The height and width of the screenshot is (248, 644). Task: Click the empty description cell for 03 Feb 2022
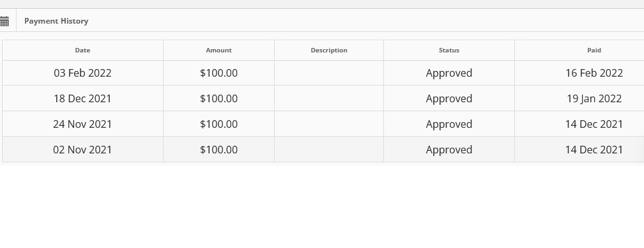(x=329, y=73)
